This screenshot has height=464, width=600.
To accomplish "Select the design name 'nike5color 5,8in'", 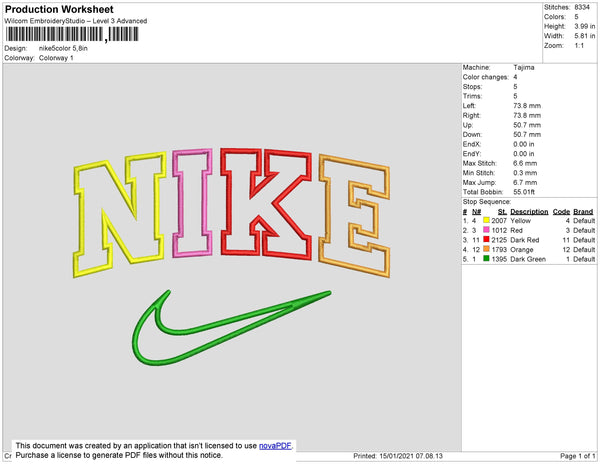I will (x=63, y=49).
